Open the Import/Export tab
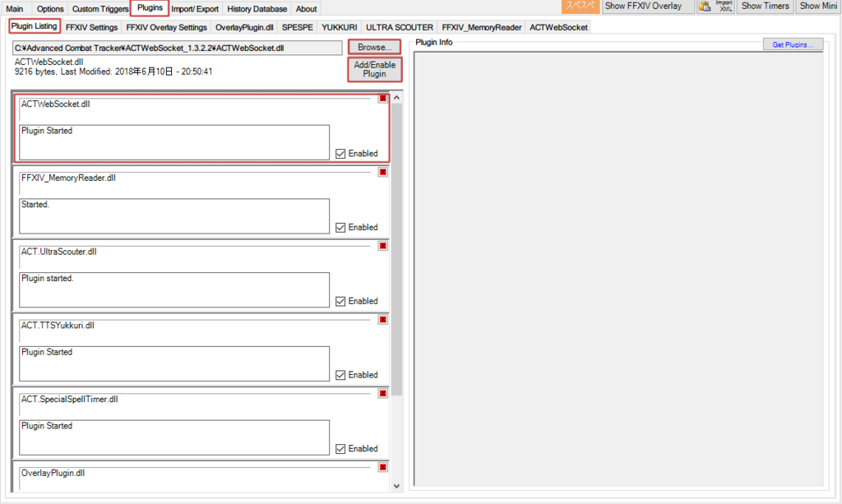 pyautogui.click(x=195, y=8)
